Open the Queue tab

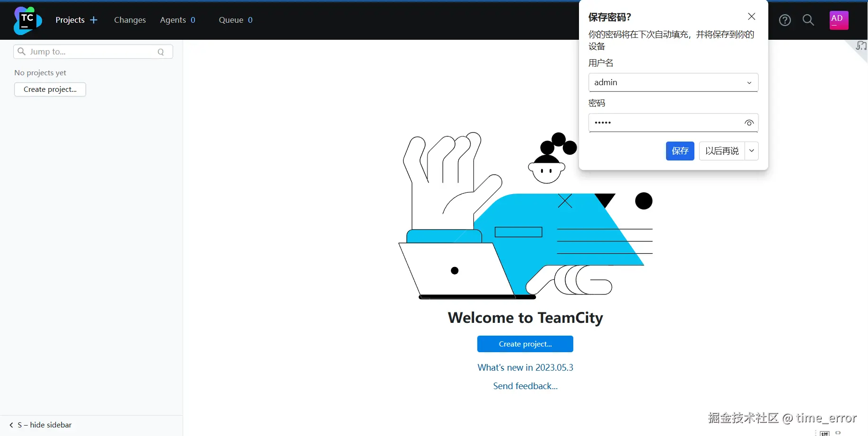230,20
